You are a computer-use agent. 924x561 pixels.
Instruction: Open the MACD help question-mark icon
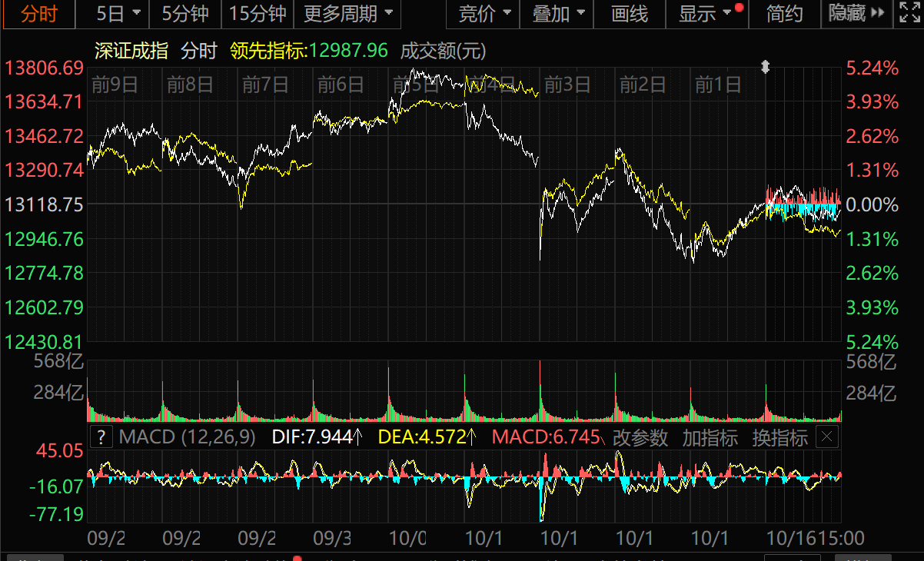(101, 438)
